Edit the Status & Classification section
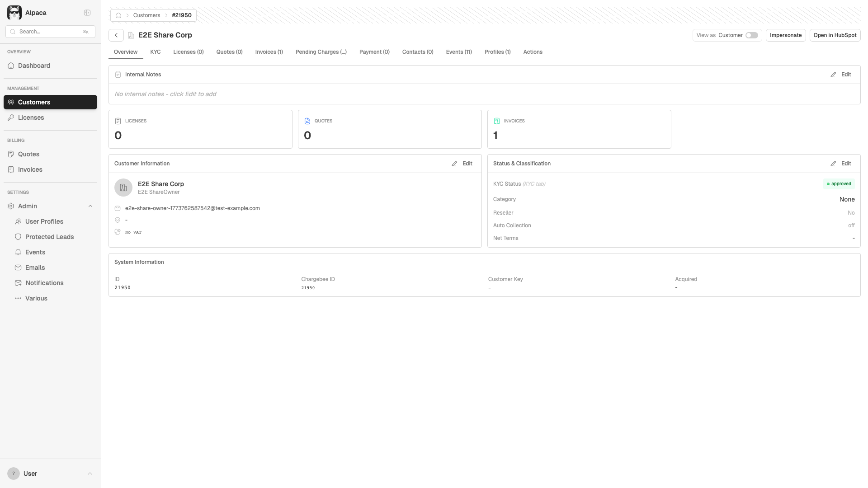The image size is (868, 488). 841,164
